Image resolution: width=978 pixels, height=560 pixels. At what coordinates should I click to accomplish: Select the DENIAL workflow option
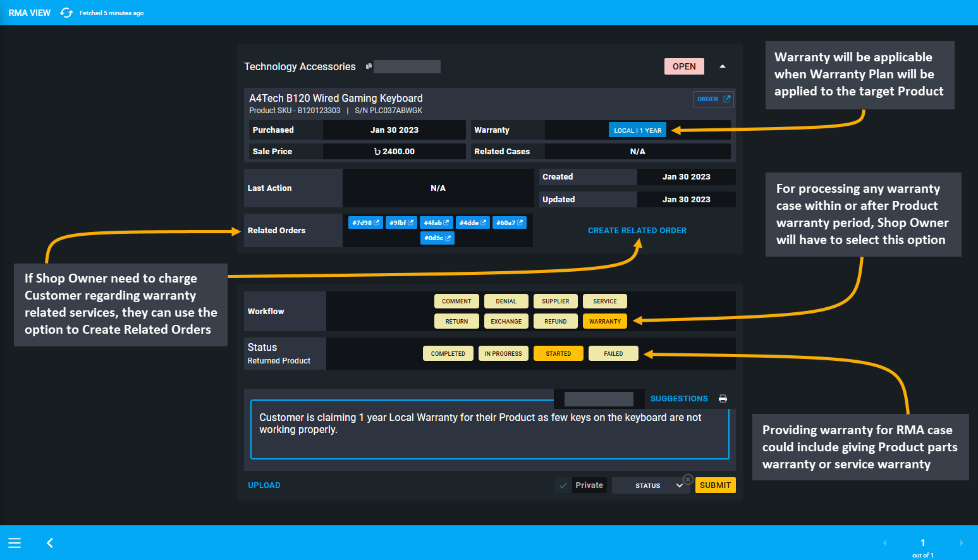(x=506, y=301)
